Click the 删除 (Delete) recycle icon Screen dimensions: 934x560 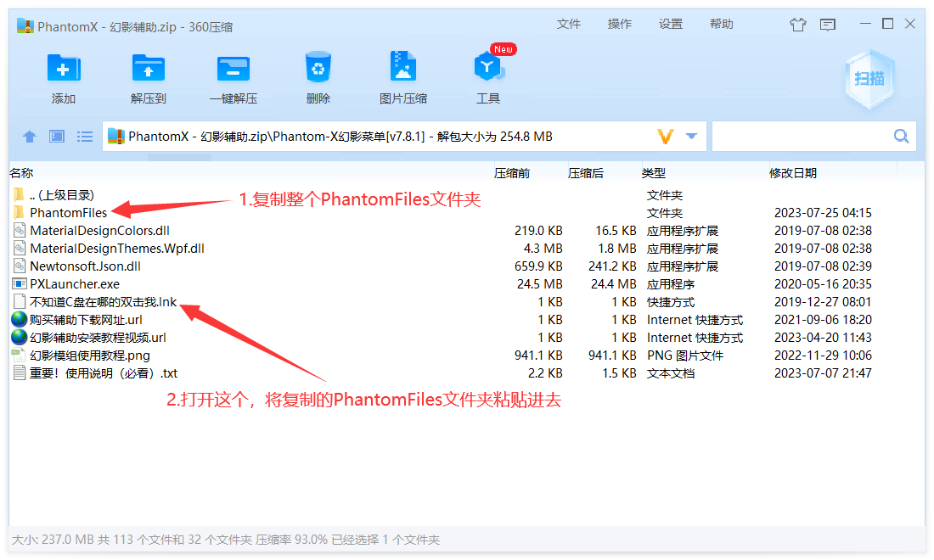click(318, 67)
